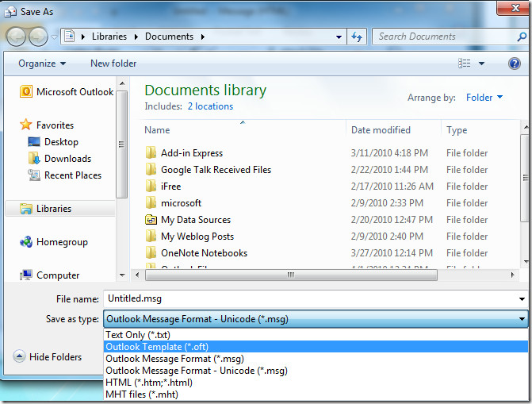This screenshot has height=404, width=532.
Task: Click the horizontal scrollbar thumb in file list
Action: tap(291, 275)
